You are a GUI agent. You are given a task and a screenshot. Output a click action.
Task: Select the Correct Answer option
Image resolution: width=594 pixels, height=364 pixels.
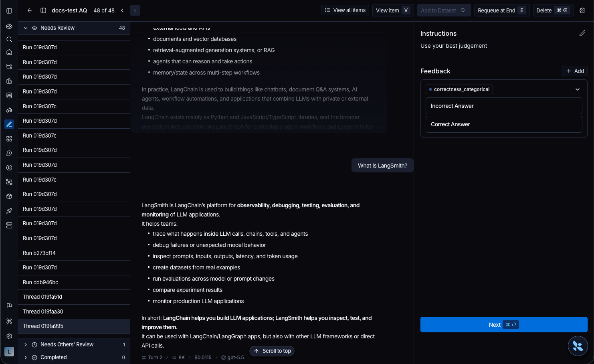coord(504,124)
